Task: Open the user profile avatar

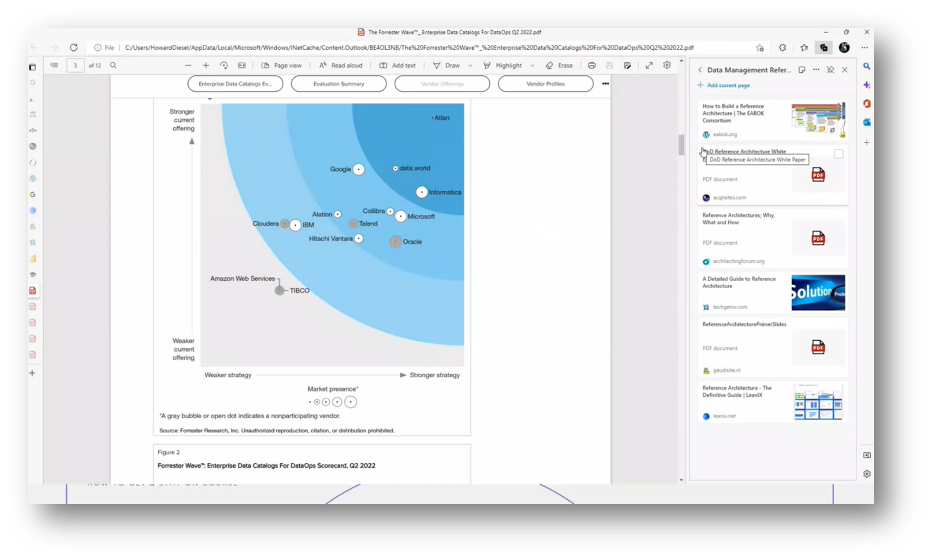Action: (x=844, y=48)
